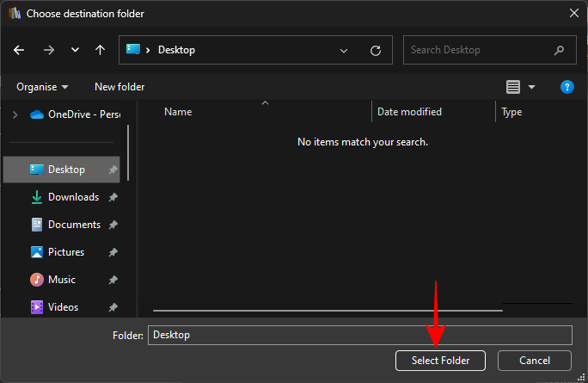This screenshot has height=383, width=588.
Task: Click the Select Folder button
Action: point(440,360)
